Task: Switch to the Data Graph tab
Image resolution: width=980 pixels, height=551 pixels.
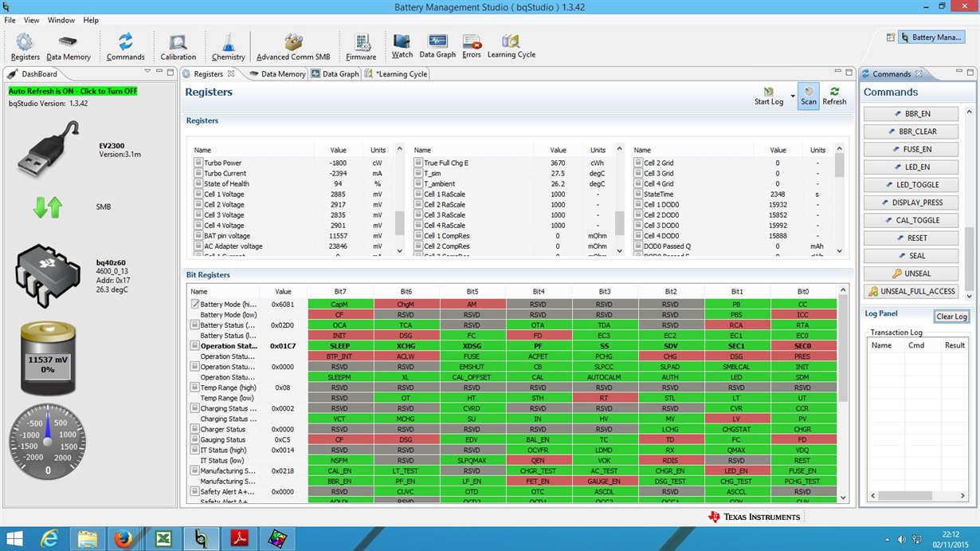Action: coord(335,73)
